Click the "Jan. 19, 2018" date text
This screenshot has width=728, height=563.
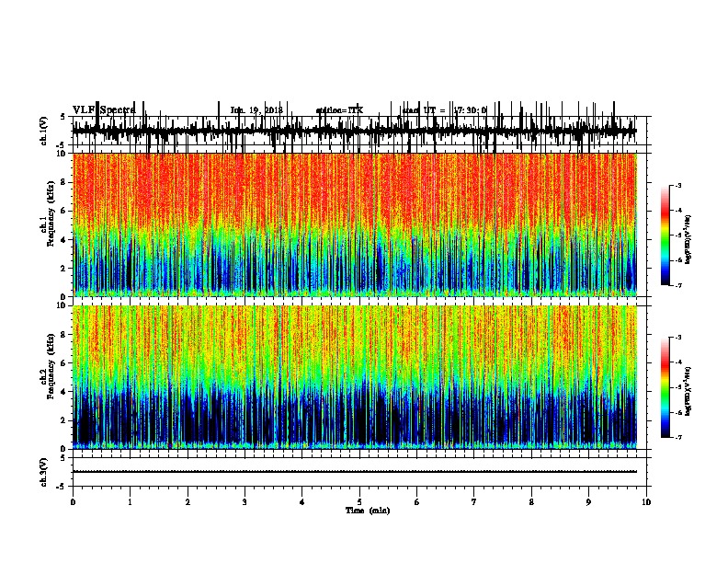[256, 110]
